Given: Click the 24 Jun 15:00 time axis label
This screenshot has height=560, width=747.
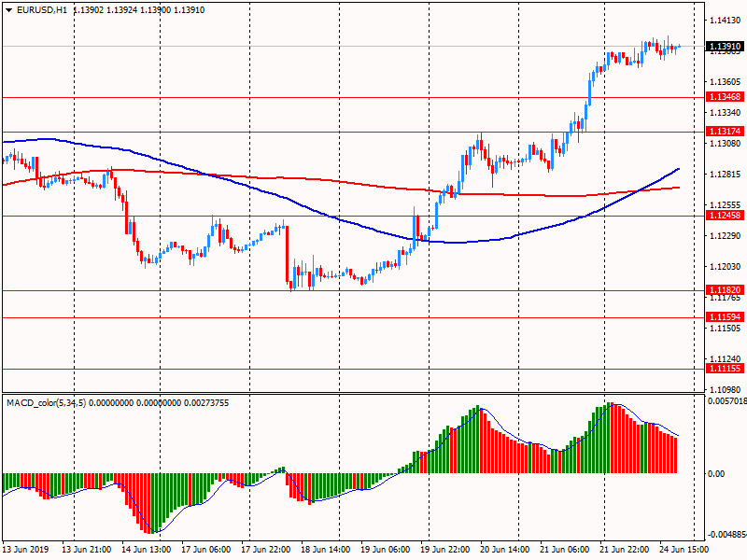Looking at the screenshot, I should [684, 549].
